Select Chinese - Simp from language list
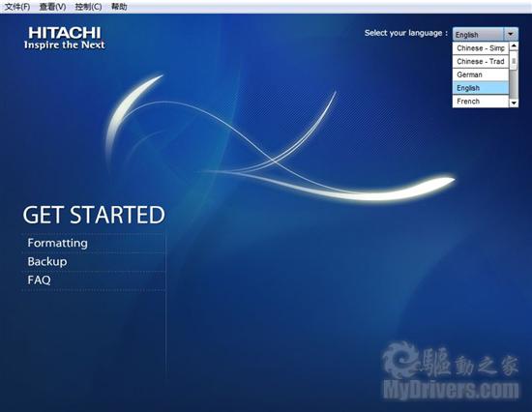Image resolution: width=532 pixels, height=412 pixels. (481, 48)
